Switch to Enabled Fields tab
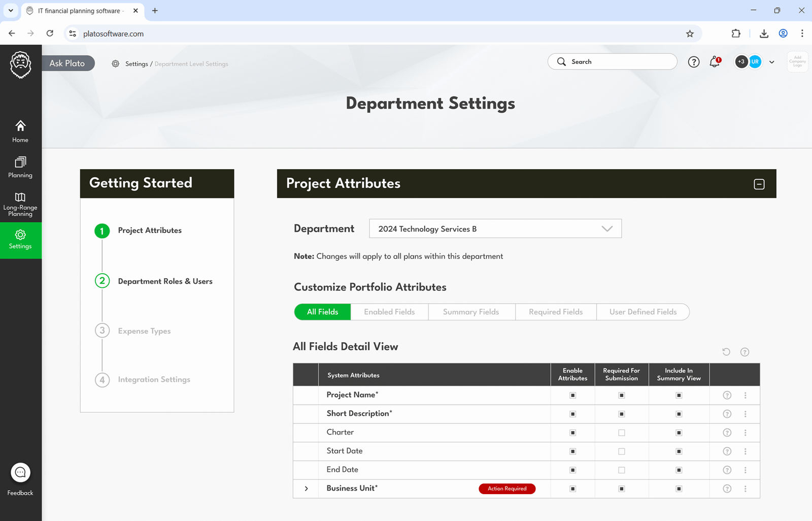Image resolution: width=812 pixels, height=521 pixels. click(389, 312)
